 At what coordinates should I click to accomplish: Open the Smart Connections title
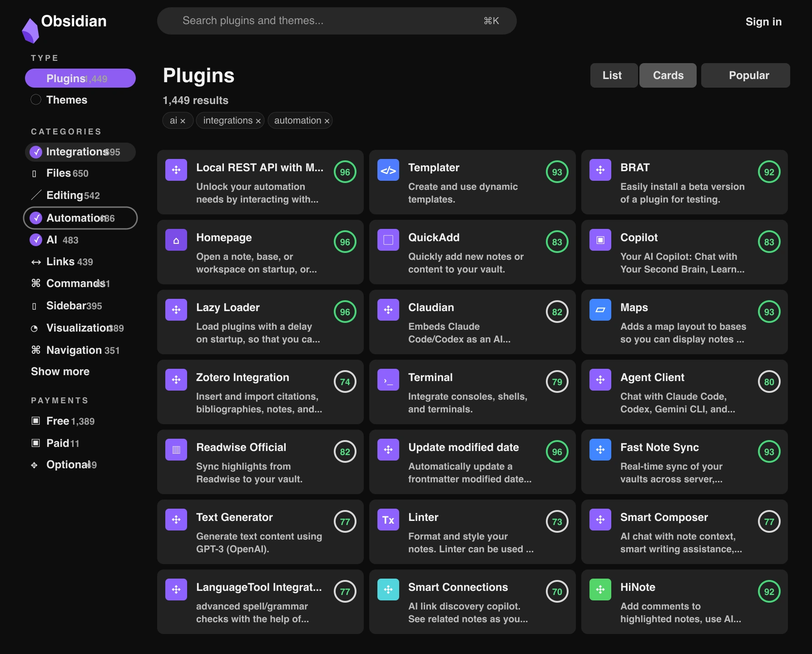(458, 587)
